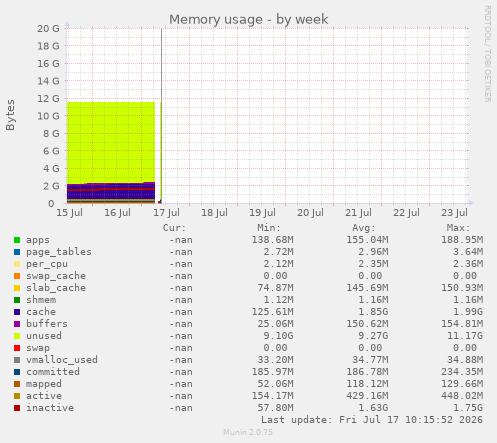Click the chart title 'Memory usage - by week'

click(x=249, y=19)
